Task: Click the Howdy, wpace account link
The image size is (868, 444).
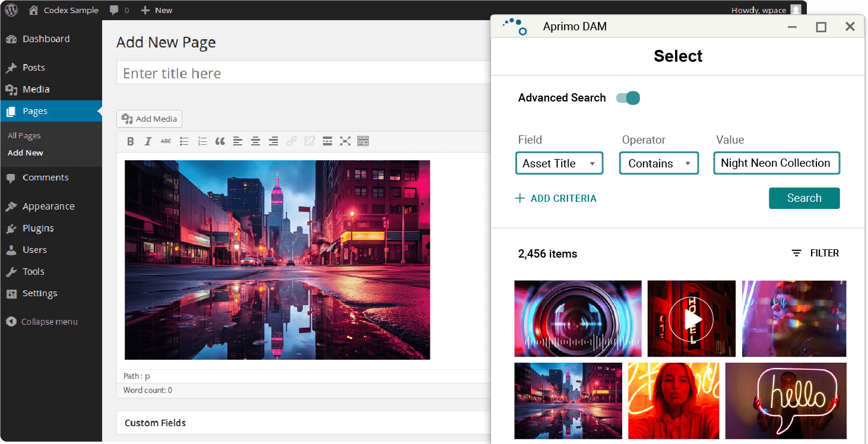Action: click(x=759, y=10)
